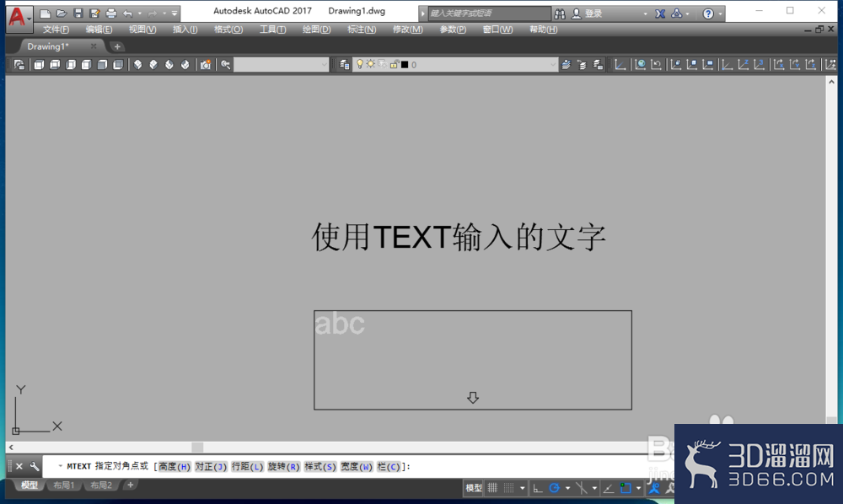Open the 修改(M) menu
843x504 pixels.
coord(407,29)
